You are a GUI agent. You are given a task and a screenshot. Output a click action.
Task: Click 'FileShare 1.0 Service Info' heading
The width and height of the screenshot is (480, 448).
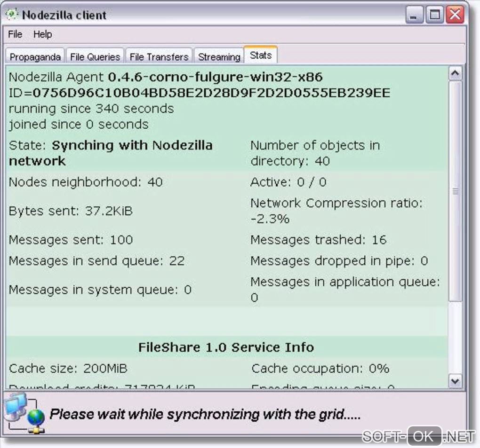tap(226, 347)
